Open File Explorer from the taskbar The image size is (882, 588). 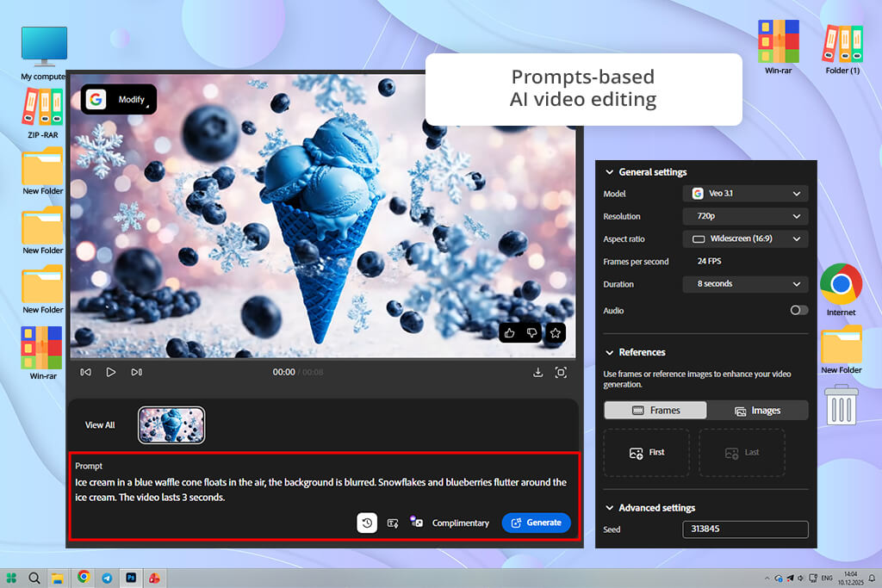(x=58, y=578)
